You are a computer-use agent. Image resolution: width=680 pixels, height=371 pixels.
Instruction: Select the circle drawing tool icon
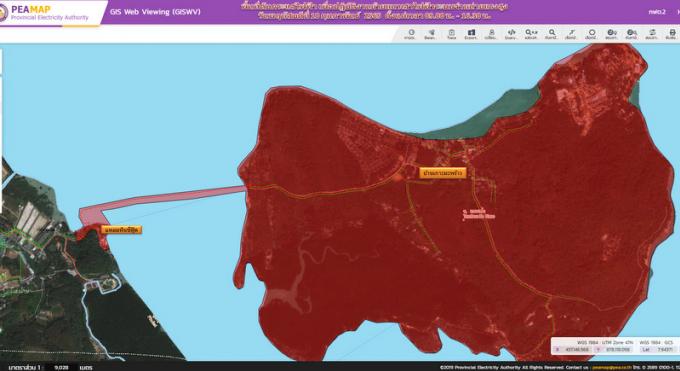click(592, 34)
